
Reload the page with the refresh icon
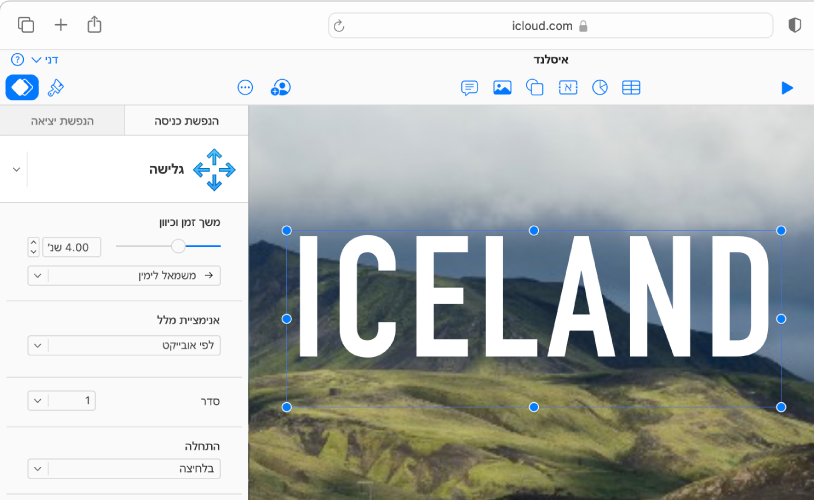tap(339, 26)
